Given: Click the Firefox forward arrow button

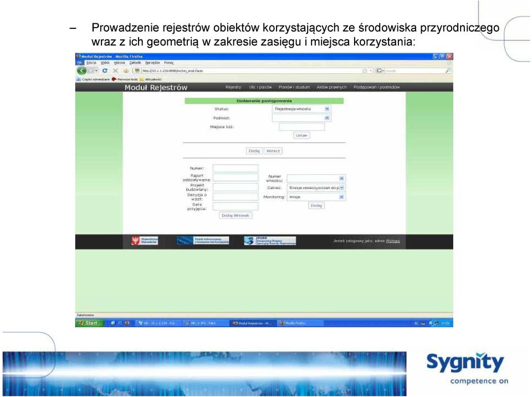Looking at the screenshot, I should click(x=90, y=70).
